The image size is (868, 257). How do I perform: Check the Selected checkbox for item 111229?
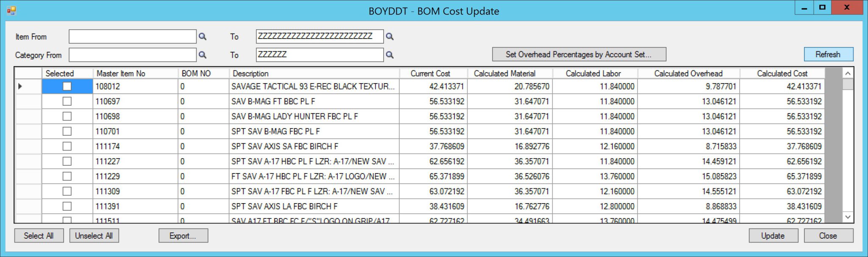[x=67, y=176]
